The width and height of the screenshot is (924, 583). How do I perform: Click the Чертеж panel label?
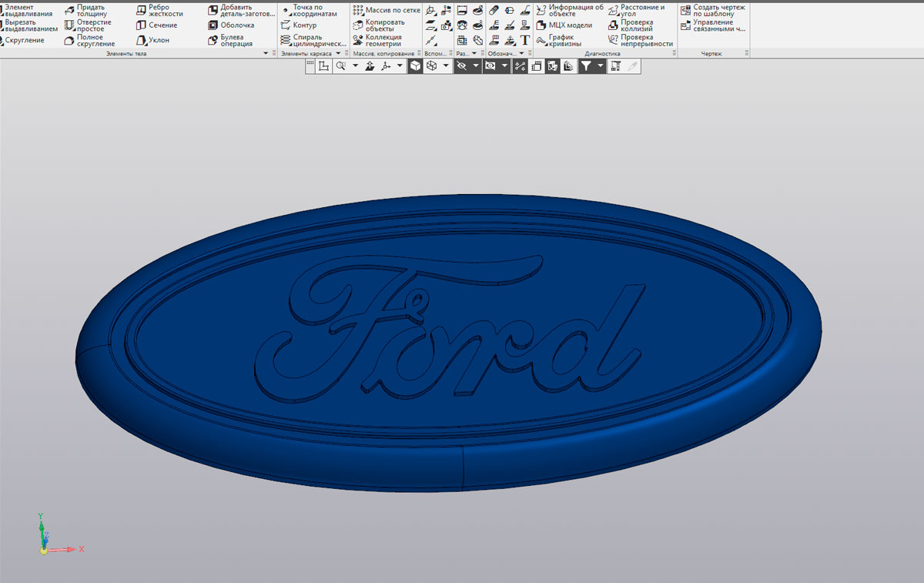point(711,54)
